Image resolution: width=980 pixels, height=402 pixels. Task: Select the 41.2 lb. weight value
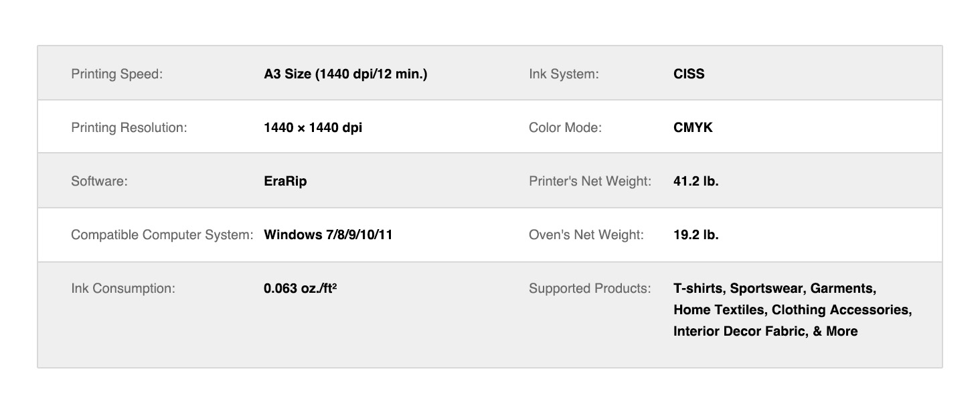click(696, 181)
